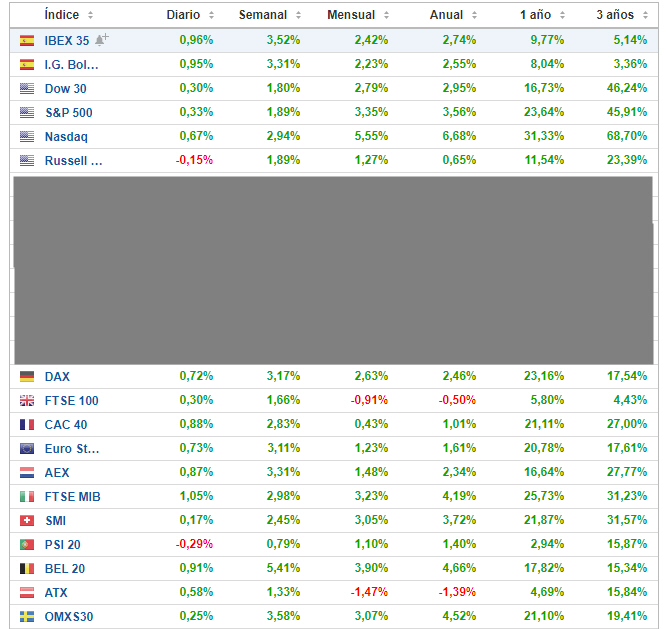Click the Russell index row's daily value

pyautogui.click(x=196, y=161)
